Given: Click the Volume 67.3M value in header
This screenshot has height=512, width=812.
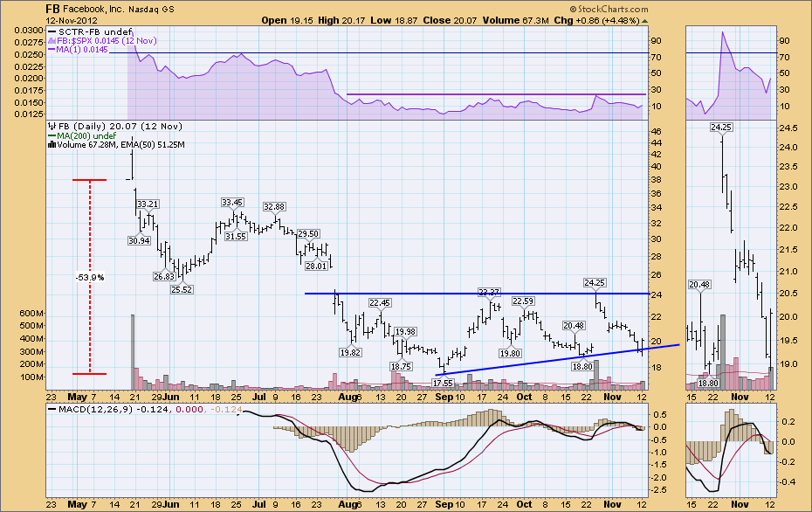Looking at the screenshot, I should tap(515, 20).
